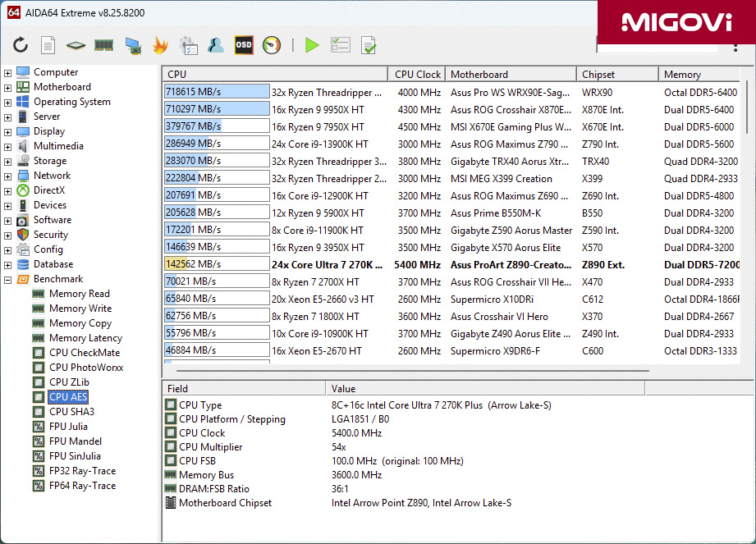Sort results by clicking the Motherboard column header

coord(511,73)
